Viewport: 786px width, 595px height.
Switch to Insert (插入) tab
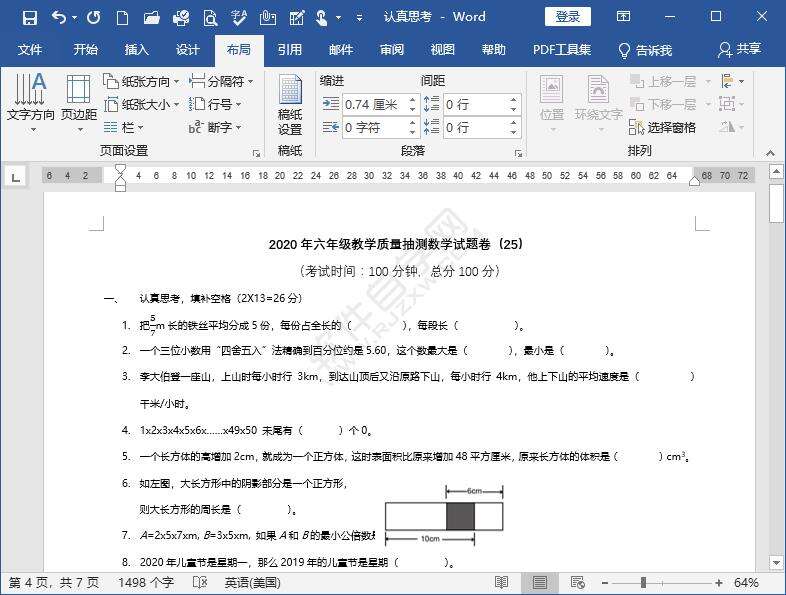point(136,50)
